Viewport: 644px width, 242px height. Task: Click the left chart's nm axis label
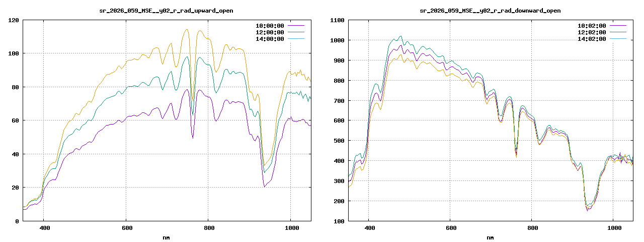pos(166,237)
